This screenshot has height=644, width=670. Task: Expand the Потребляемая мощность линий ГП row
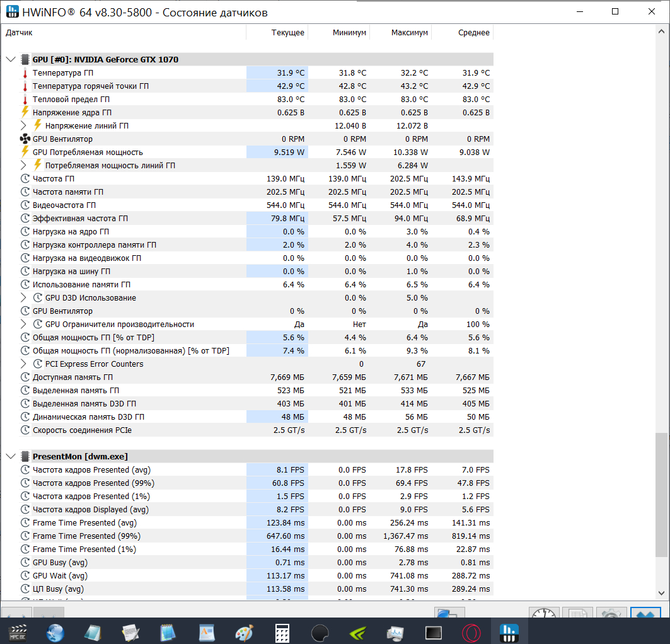click(x=23, y=165)
